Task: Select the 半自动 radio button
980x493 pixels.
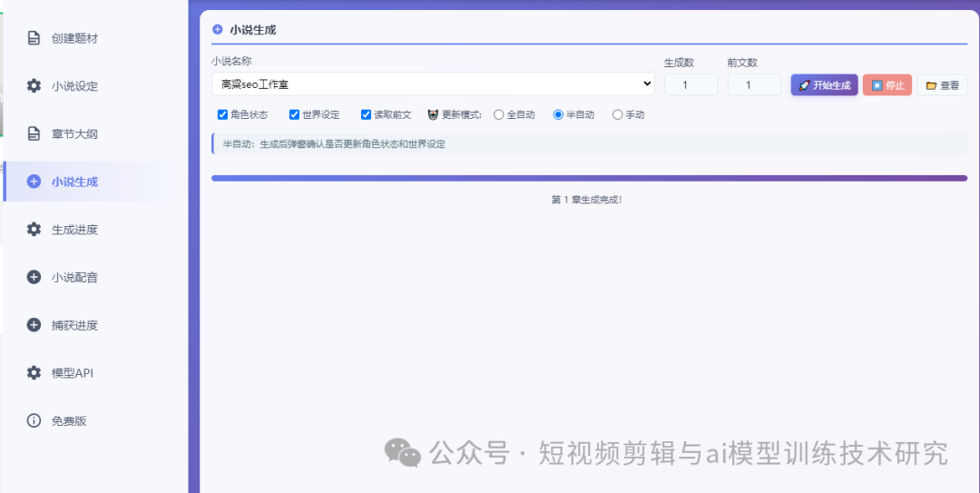Action: pyautogui.click(x=558, y=115)
